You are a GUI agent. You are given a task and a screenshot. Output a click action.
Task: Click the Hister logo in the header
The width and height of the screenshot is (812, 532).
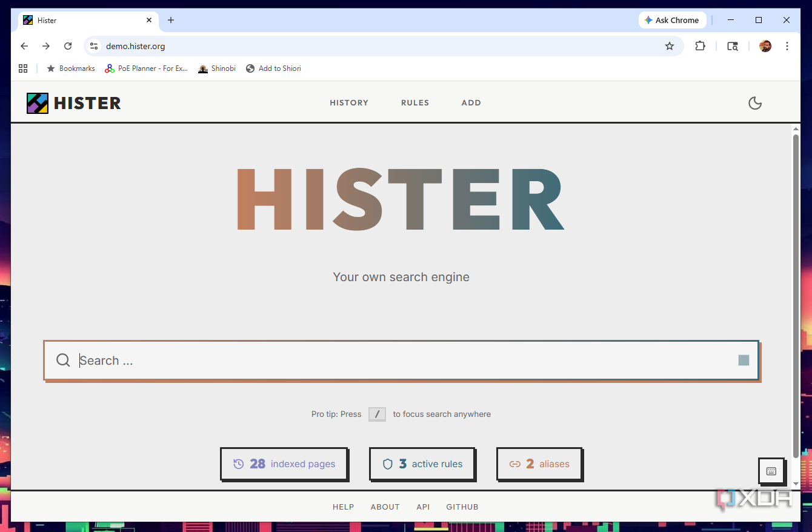pyautogui.click(x=73, y=103)
